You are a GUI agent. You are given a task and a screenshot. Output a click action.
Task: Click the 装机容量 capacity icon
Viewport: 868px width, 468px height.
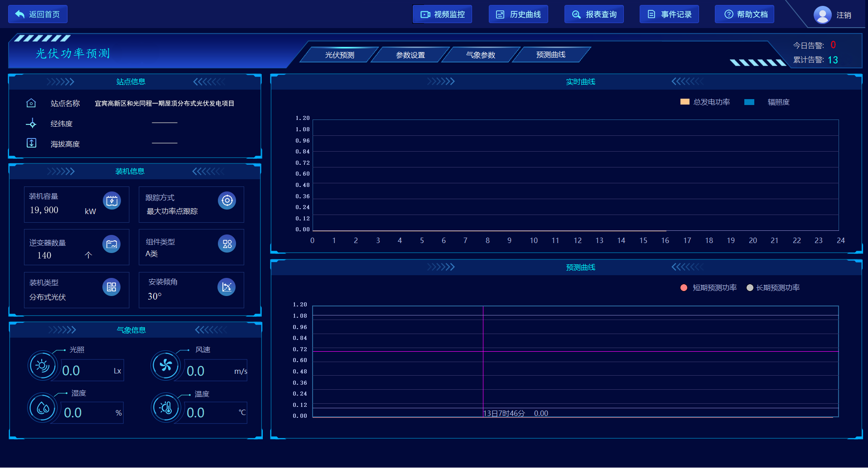pyautogui.click(x=112, y=201)
